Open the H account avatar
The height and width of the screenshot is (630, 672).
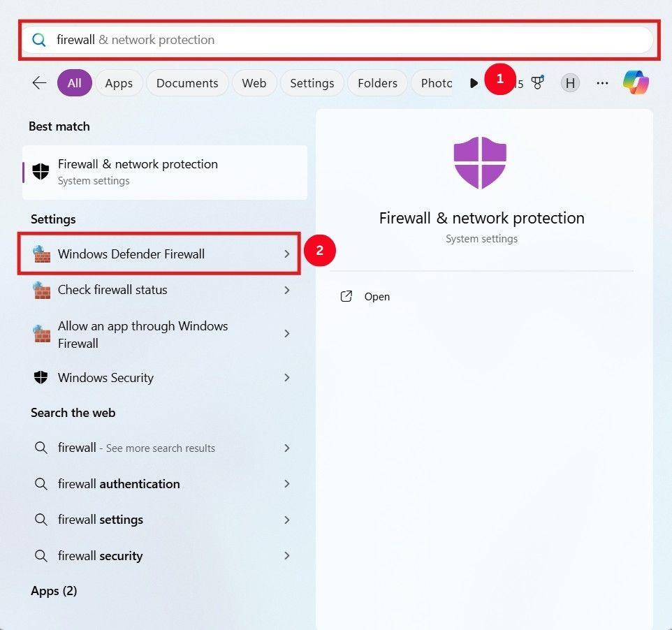click(x=570, y=82)
